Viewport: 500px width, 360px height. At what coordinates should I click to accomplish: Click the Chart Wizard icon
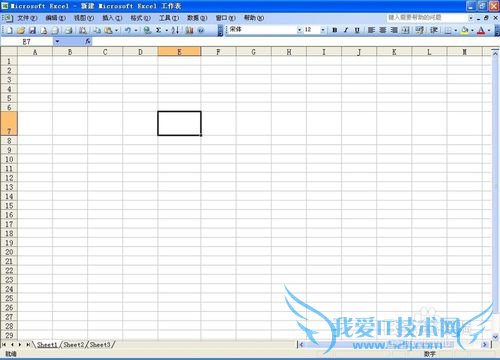pyautogui.click(x=189, y=30)
